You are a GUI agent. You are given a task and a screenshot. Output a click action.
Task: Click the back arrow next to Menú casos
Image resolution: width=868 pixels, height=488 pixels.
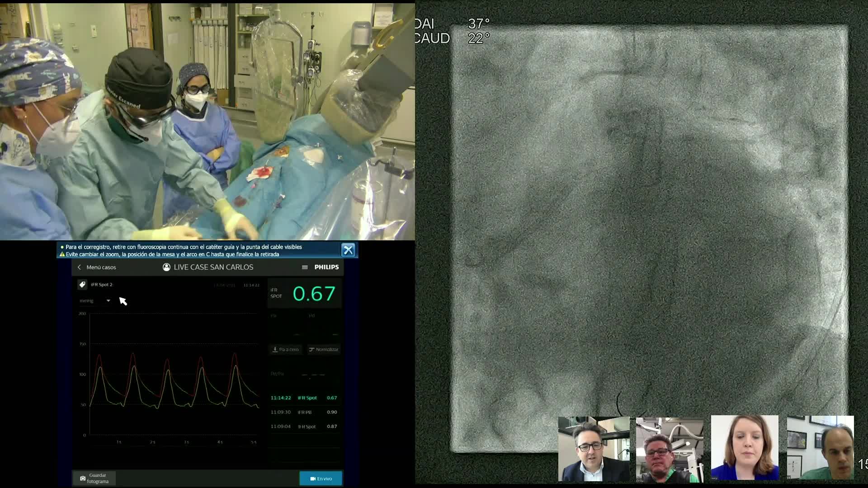(x=80, y=267)
